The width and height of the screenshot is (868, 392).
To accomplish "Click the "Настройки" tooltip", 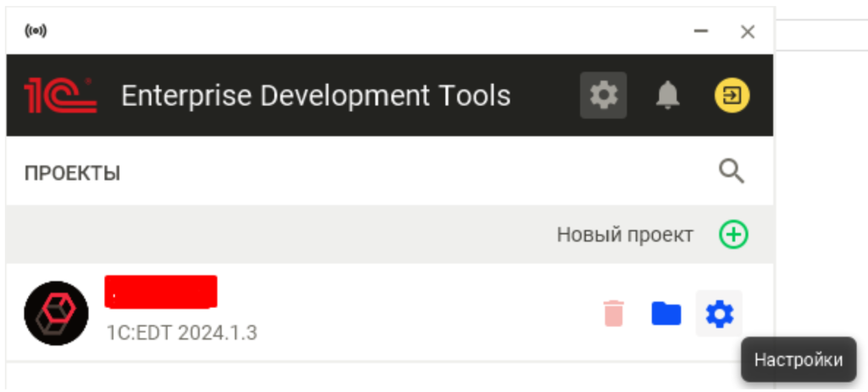I will [x=798, y=360].
